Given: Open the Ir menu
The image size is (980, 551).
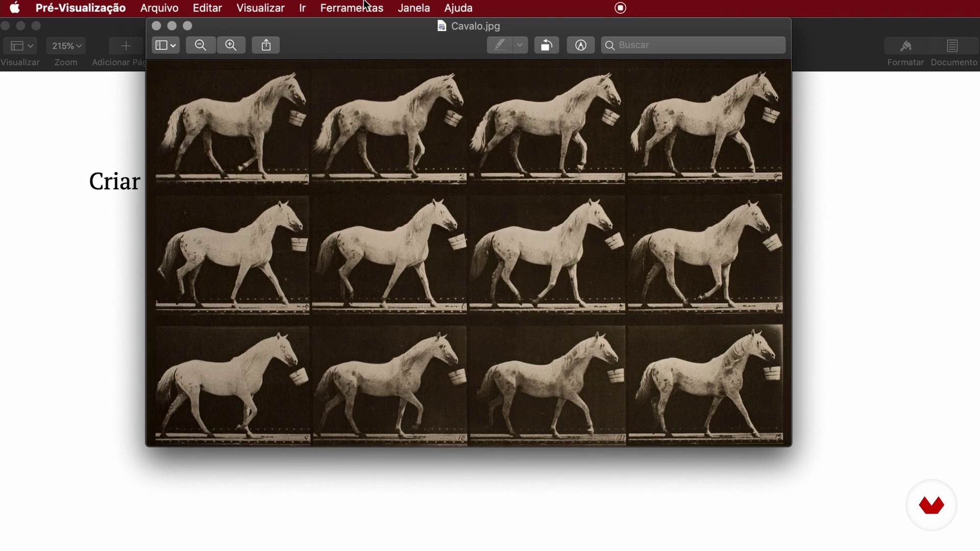Looking at the screenshot, I should pyautogui.click(x=302, y=8).
